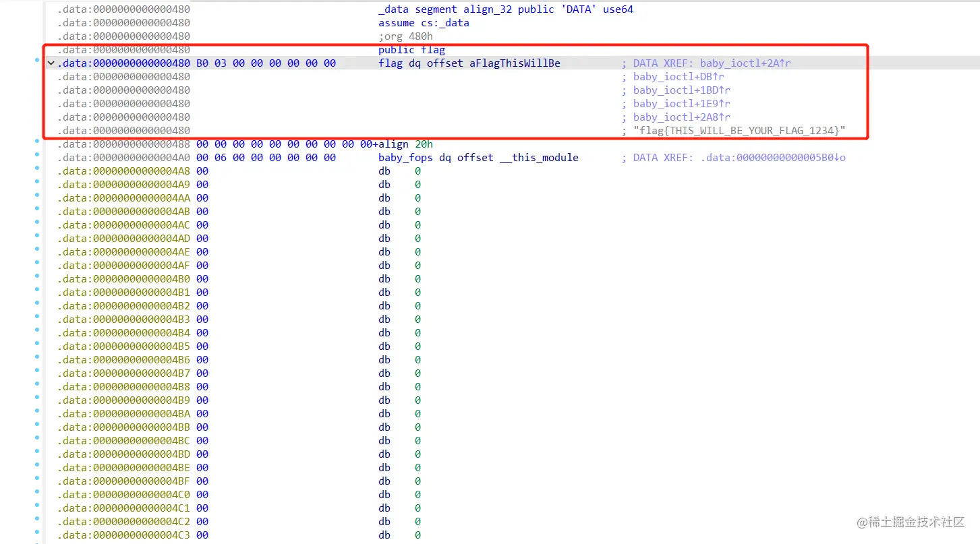
Task: Jump to xref baby_ioctl+2A
Action: [745, 63]
